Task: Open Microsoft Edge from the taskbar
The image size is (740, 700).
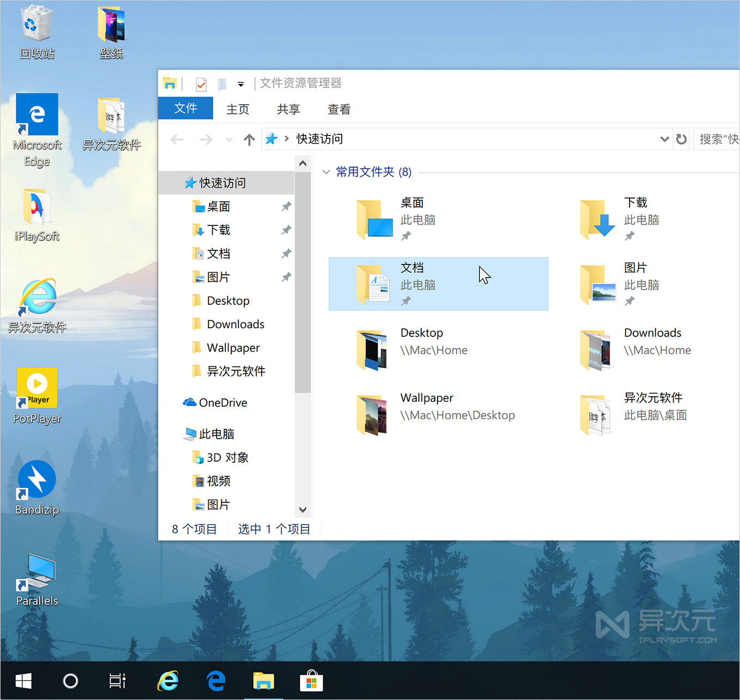Action: (x=216, y=681)
